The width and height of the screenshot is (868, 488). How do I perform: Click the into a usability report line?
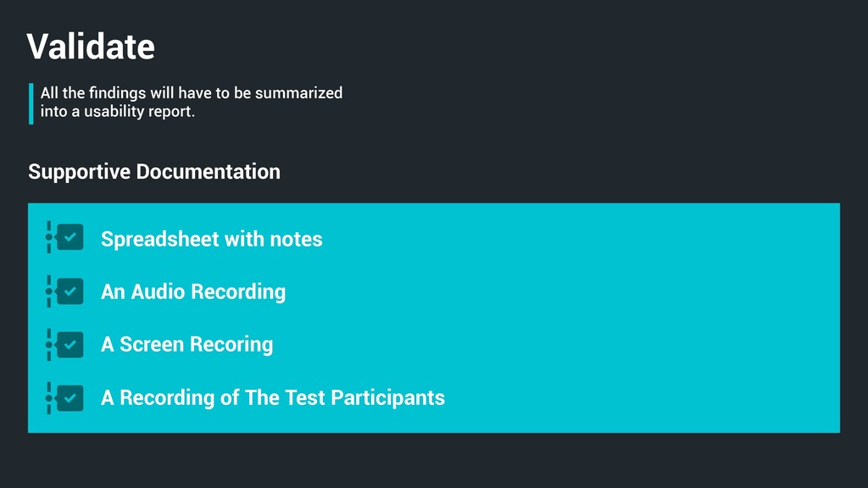pyautogui.click(x=117, y=111)
